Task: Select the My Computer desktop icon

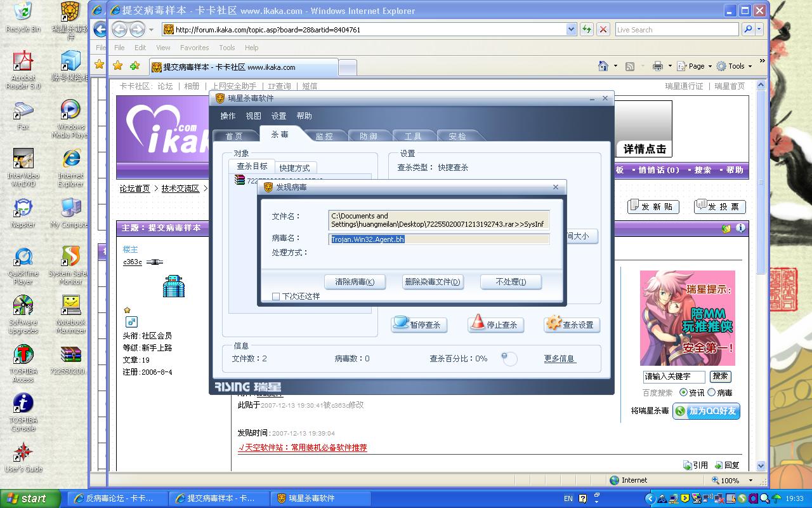Action: point(70,213)
